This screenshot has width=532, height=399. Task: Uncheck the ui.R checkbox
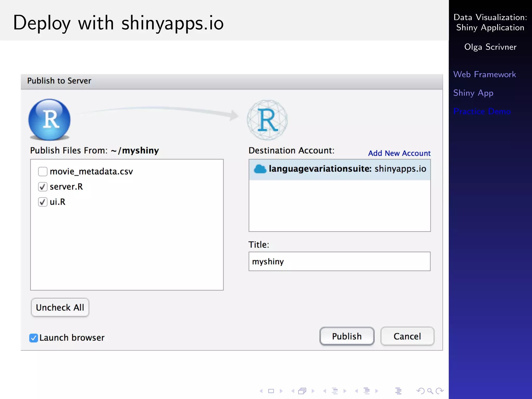(x=43, y=202)
